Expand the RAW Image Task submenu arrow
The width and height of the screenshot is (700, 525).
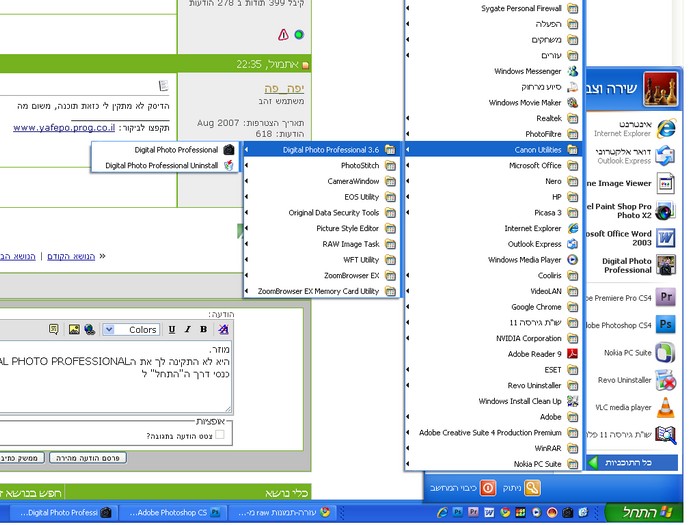click(247, 244)
